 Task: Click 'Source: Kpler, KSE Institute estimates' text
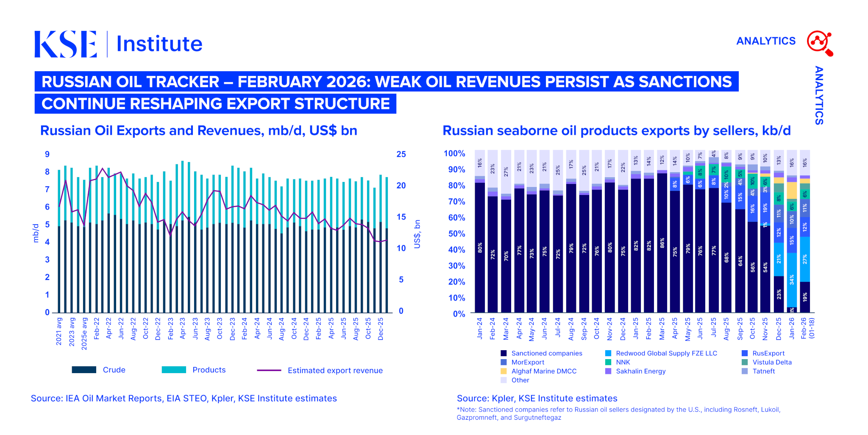[x=537, y=399]
